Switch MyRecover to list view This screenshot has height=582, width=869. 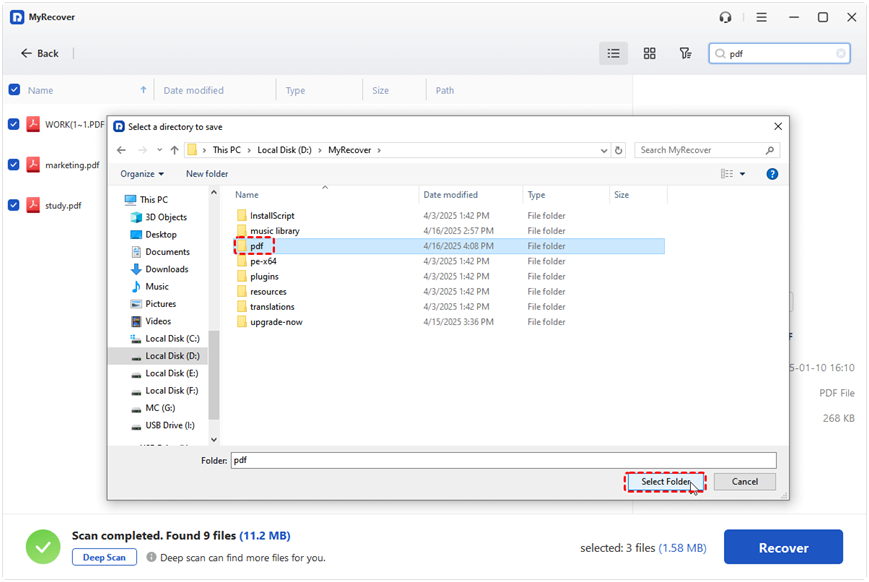point(614,53)
